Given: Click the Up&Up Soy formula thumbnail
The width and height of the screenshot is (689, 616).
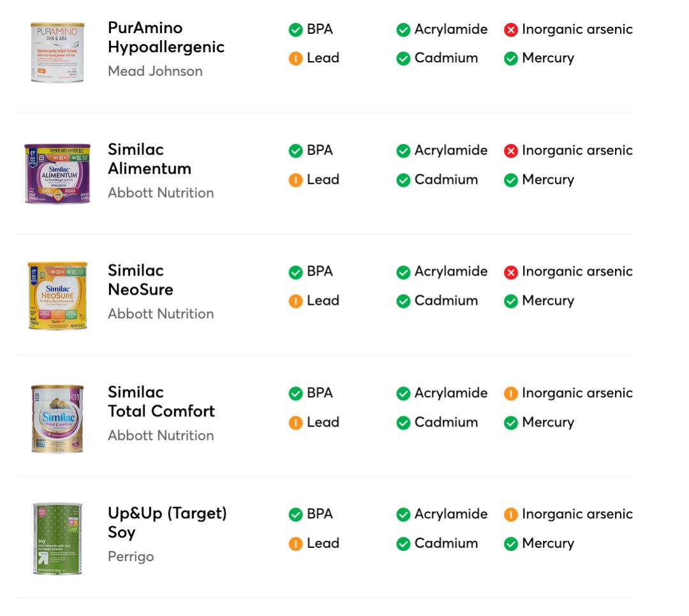Looking at the screenshot, I should click(x=57, y=539).
